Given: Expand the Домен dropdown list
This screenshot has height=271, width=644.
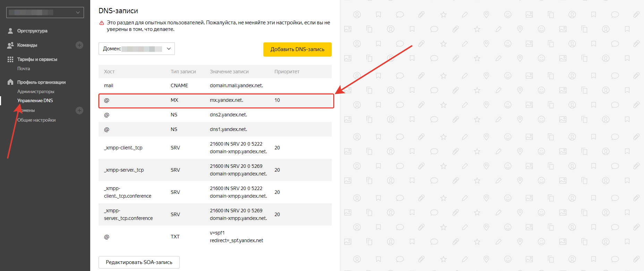Looking at the screenshot, I should coord(136,49).
